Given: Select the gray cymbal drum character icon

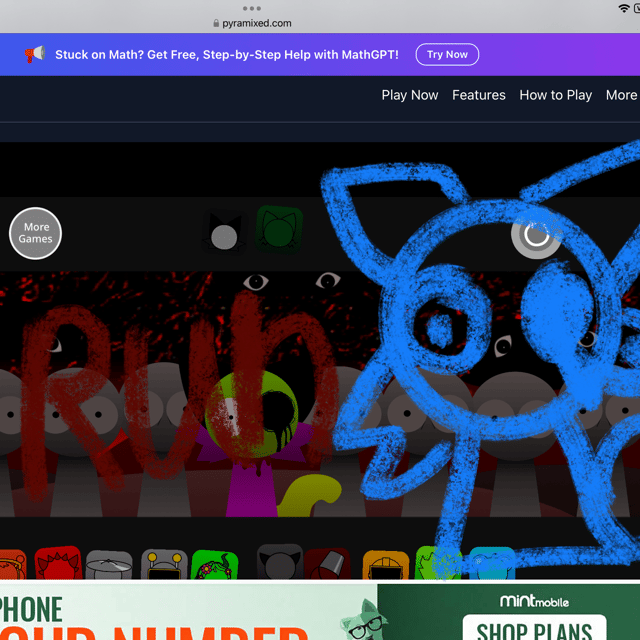Looking at the screenshot, I should click(109, 565).
